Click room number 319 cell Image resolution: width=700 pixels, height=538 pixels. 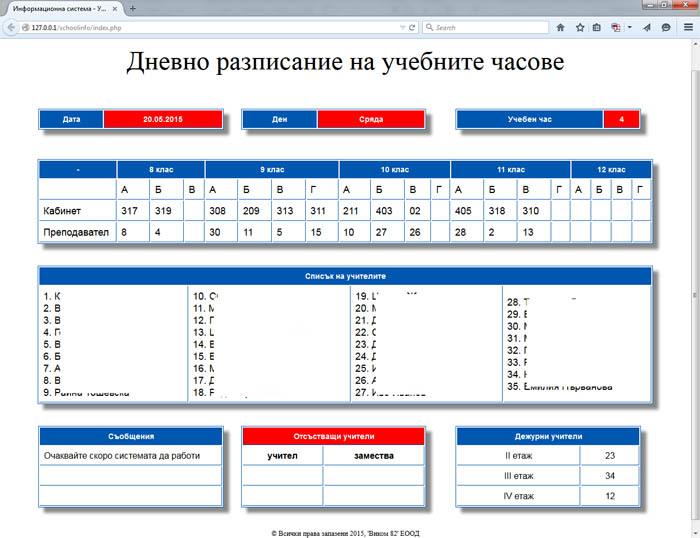click(167, 211)
